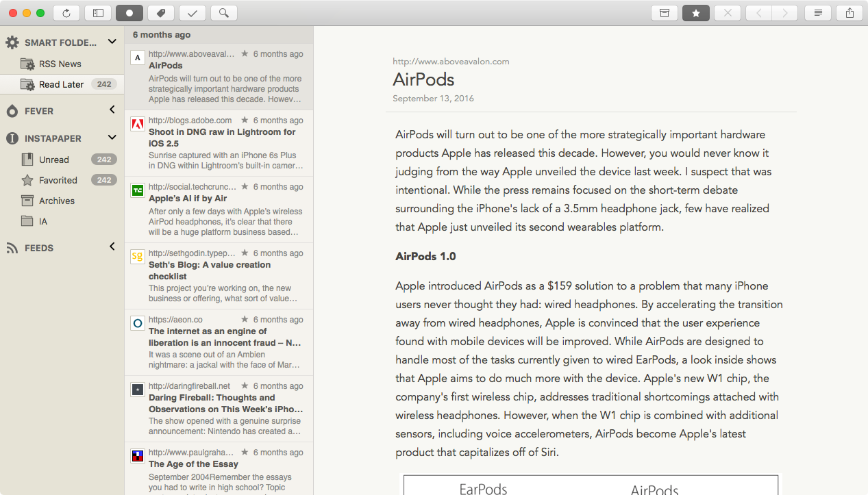Screen dimensions: 868x495
Task: Click the Paul Graham favicon in the list
Action: pos(138,456)
